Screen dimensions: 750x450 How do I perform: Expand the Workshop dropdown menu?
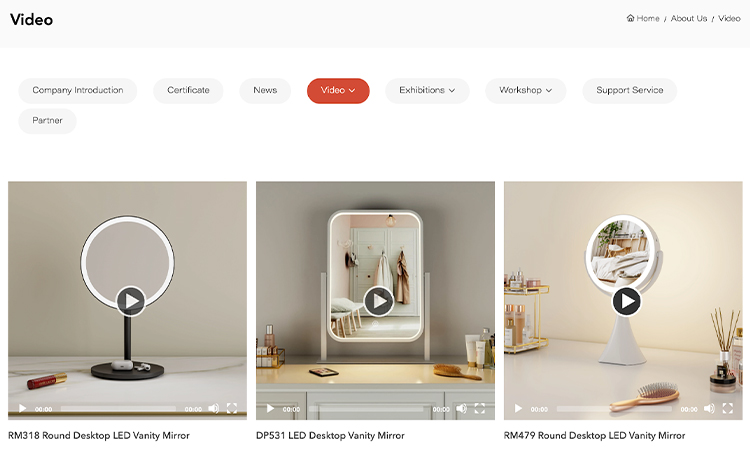[526, 90]
